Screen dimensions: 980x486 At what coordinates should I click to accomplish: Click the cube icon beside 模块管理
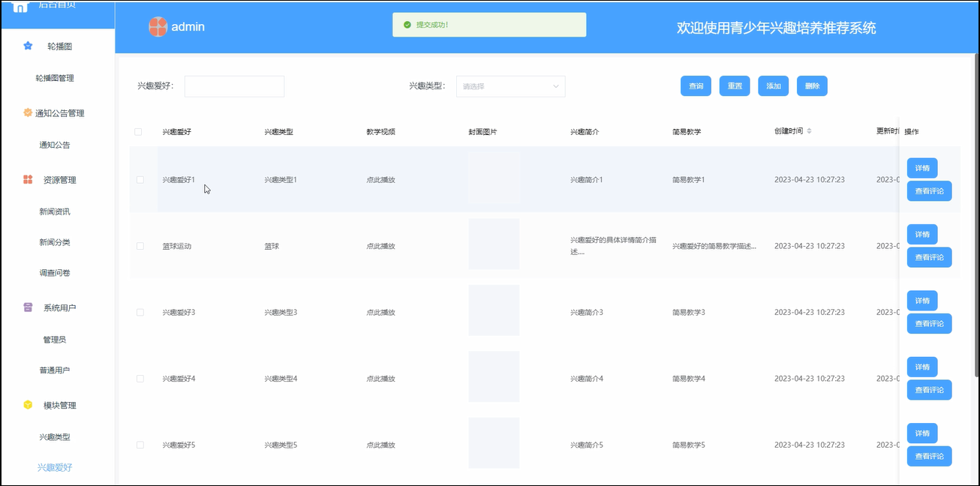(28, 405)
